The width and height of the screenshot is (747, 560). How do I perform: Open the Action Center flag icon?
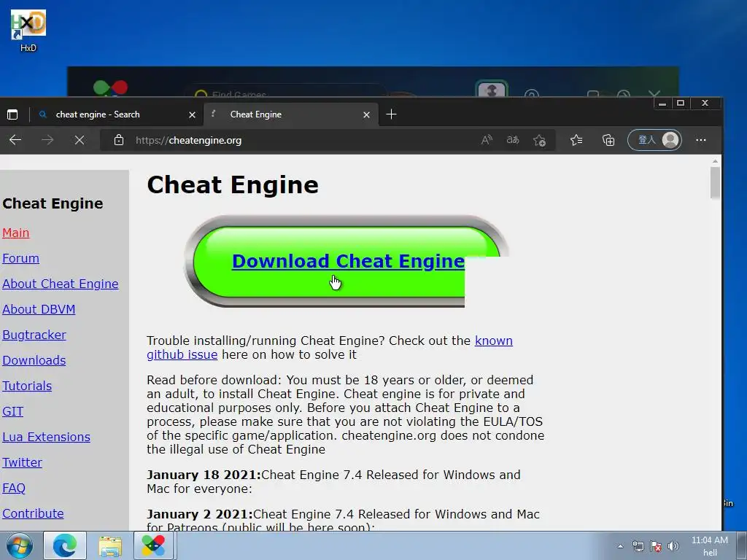[656, 546]
